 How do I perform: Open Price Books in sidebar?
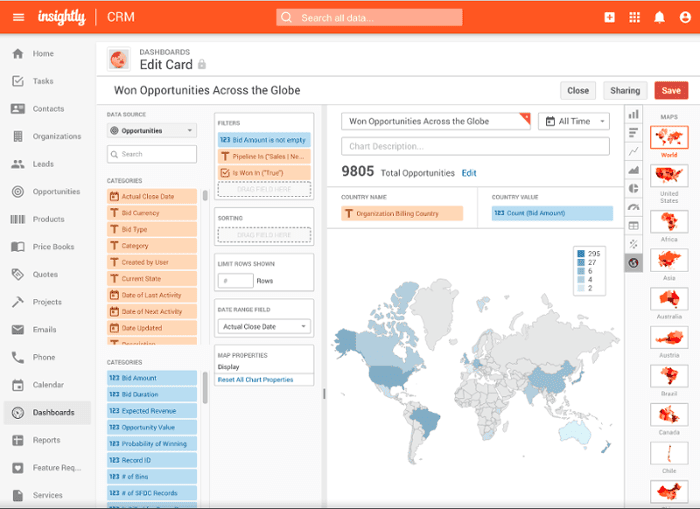[x=53, y=247]
